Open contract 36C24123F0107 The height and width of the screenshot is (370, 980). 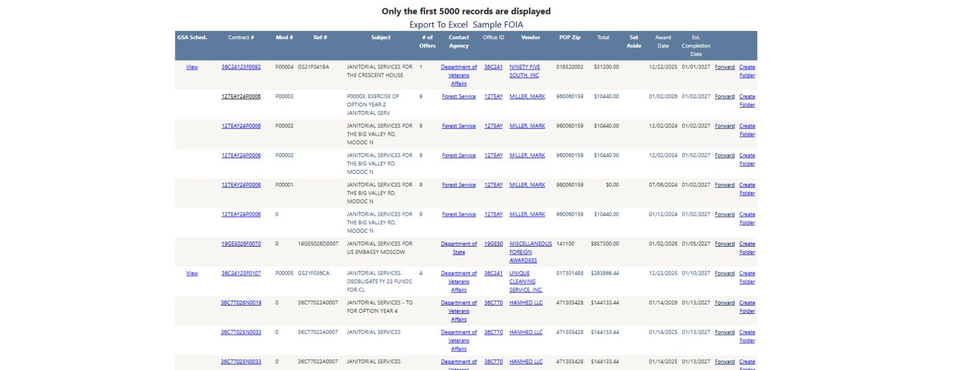click(241, 273)
